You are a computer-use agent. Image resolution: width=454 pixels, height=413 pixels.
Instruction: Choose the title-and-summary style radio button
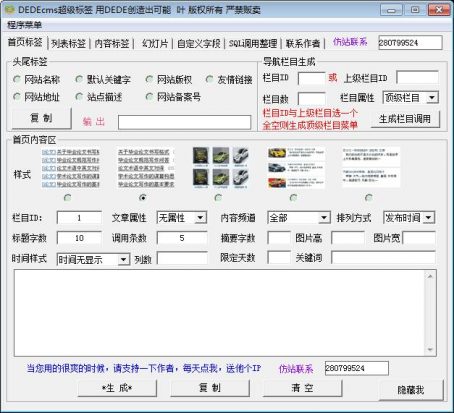(x=369, y=198)
